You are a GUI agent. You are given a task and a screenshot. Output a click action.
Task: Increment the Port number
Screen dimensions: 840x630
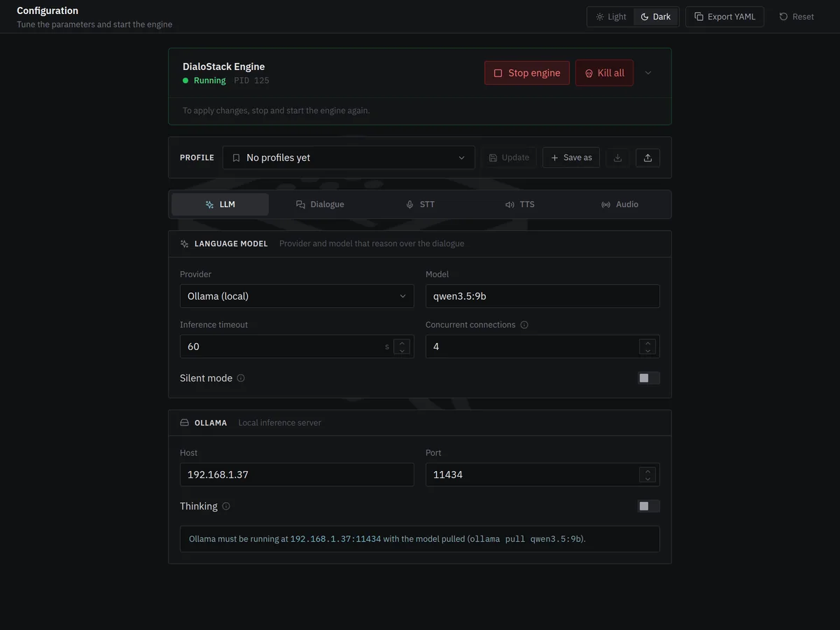pyautogui.click(x=647, y=470)
